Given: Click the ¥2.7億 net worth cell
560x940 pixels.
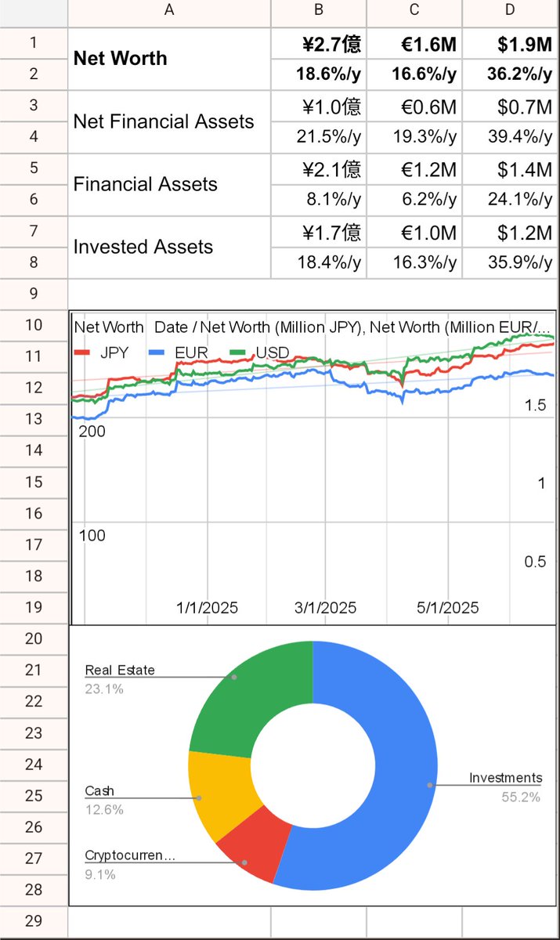Looking at the screenshot, I should pyautogui.click(x=319, y=44).
